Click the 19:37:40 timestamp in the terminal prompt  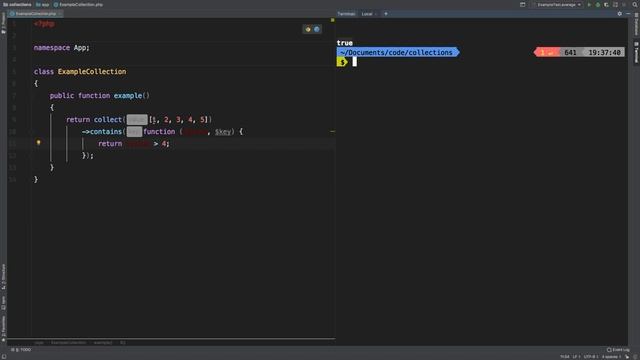(x=604, y=52)
